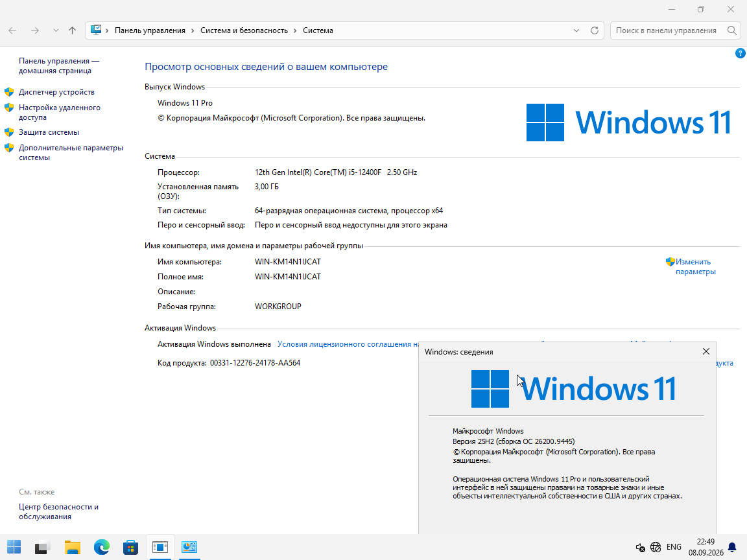Open 'Условия лицензионного соглашения' link
The width and height of the screenshot is (747, 560).
pyautogui.click(x=348, y=344)
